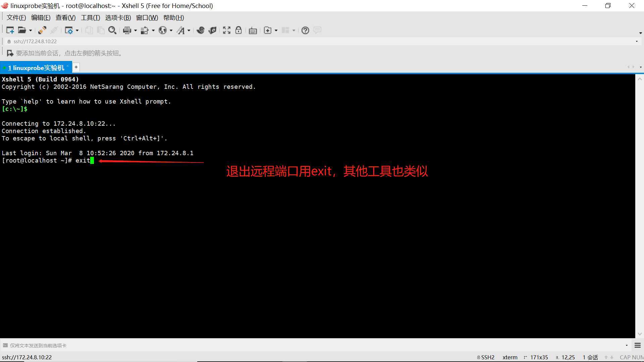Open the session Properties gear icon

pyautogui.click(x=69, y=30)
